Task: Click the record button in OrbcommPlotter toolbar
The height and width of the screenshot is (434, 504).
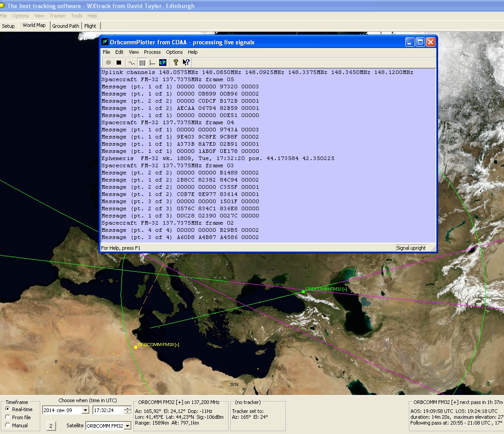Action: pyautogui.click(x=109, y=63)
